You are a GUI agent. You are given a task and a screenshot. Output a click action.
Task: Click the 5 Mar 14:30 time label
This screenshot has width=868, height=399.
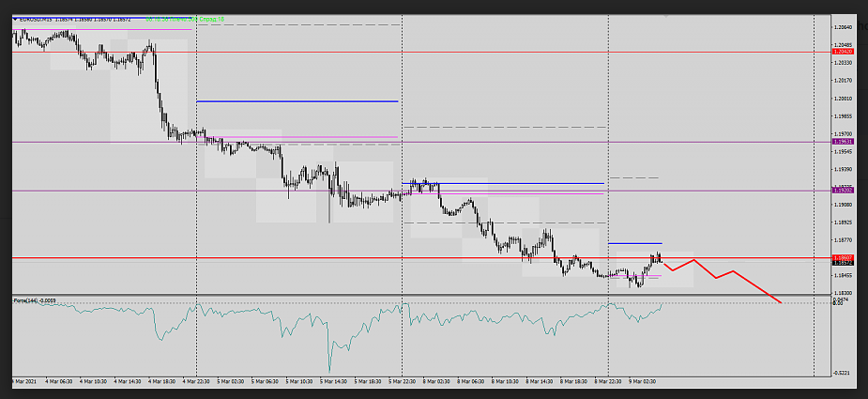click(333, 381)
